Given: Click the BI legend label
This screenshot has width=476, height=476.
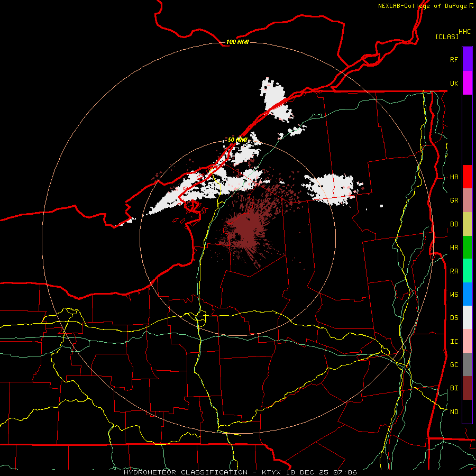Looking at the screenshot, I should tap(454, 388).
